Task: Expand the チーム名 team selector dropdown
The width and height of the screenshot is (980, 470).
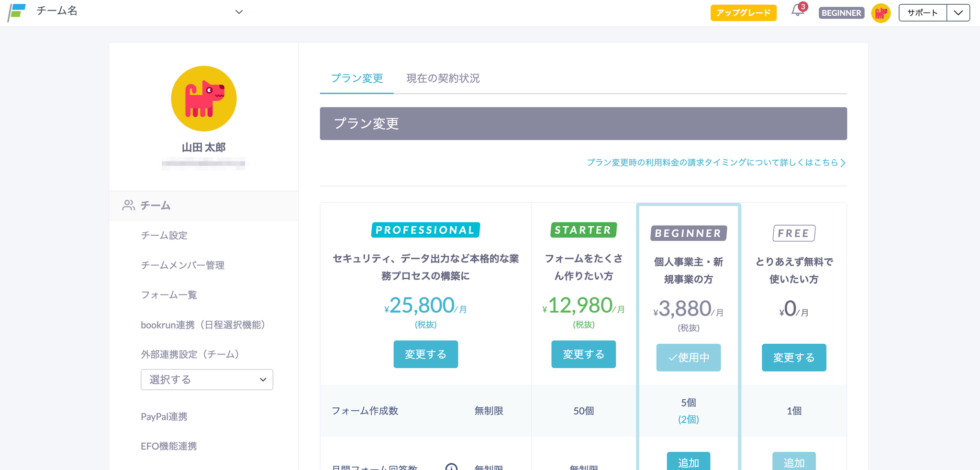Action: (239, 12)
